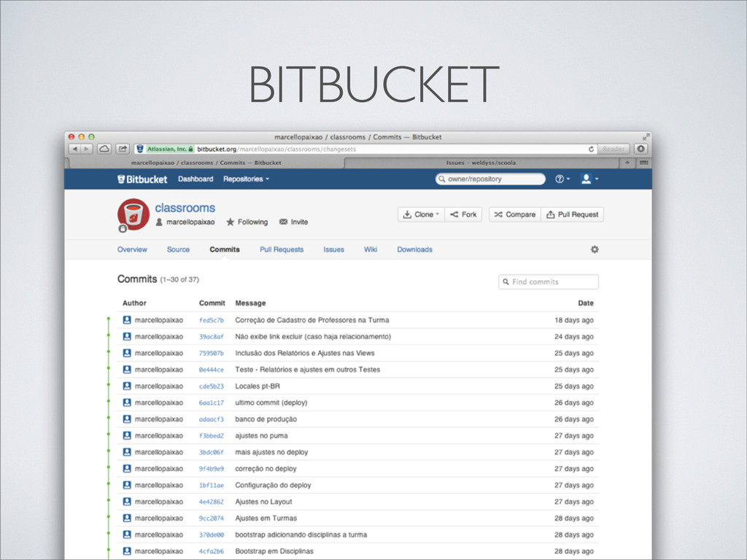Open commit 4e42862 hash link
Screen dimensions: 747x560
click(211, 502)
